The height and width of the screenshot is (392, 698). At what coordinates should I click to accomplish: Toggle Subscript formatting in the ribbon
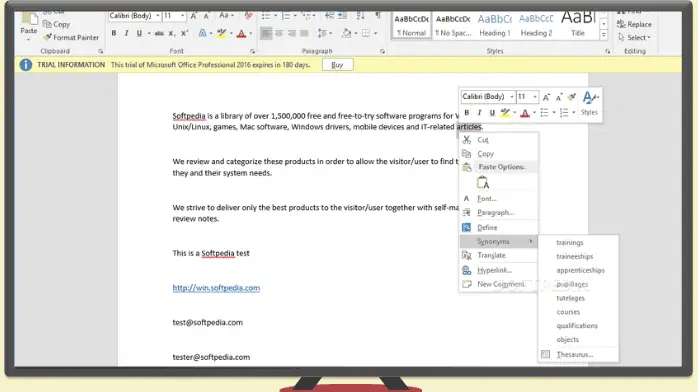pyautogui.click(x=172, y=33)
